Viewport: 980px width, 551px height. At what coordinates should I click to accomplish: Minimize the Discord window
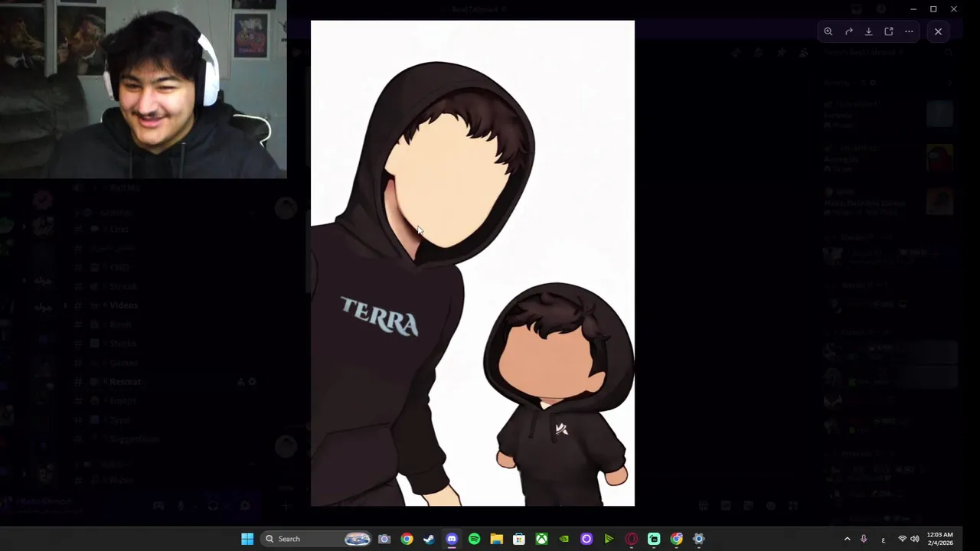click(x=913, y=9)
